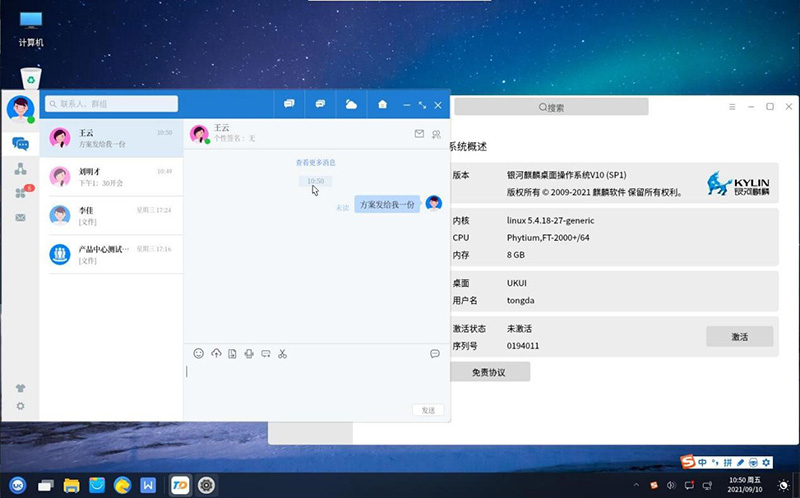Open the apps icon with red badge
This screenshot has height=498, width=800.
pos(21,192)
